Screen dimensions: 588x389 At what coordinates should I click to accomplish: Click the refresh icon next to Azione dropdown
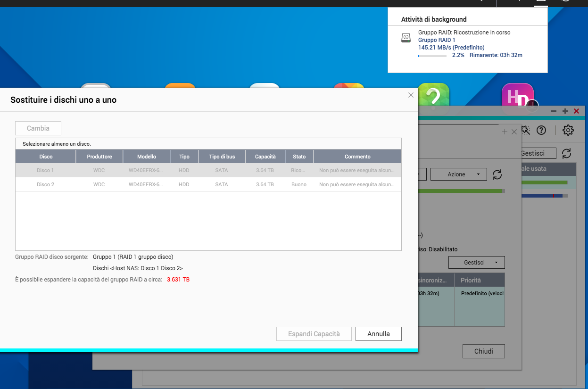(x=497, y=174)
